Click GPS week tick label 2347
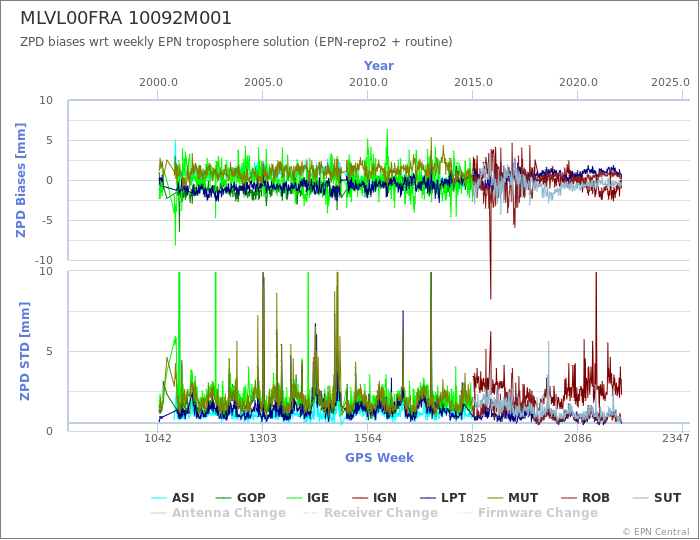 pyautogui.click(x=676, y=438)
